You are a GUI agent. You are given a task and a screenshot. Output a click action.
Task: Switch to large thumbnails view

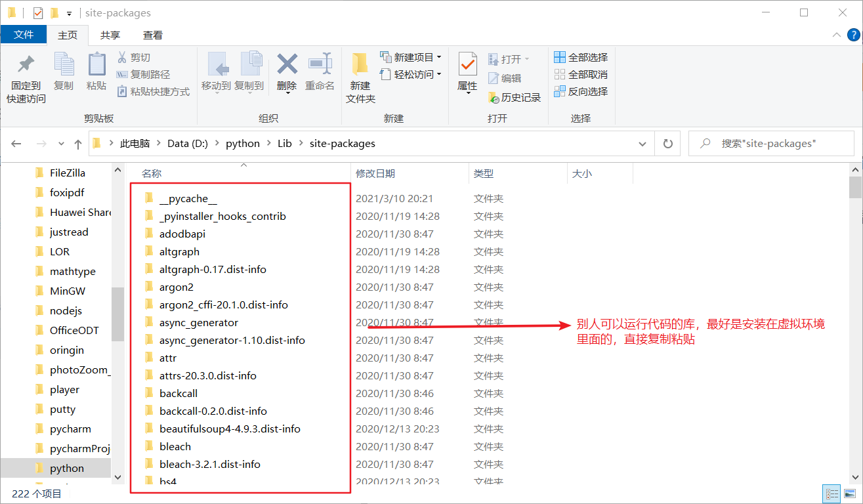tap(849, 493)
